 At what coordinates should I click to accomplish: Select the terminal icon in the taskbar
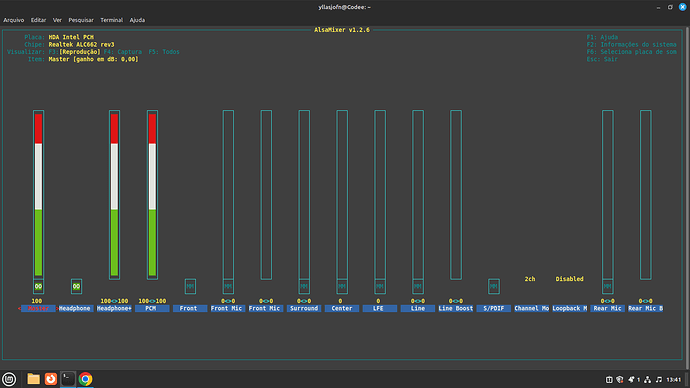pyautogui.click(x=68, y=379)
